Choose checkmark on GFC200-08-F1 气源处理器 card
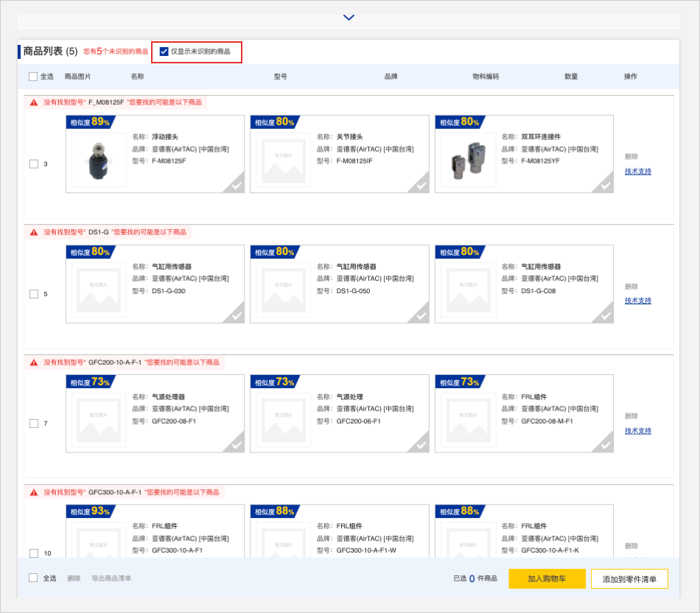Image resolution: width=700 pixels, height=613 pixels. 236,444
